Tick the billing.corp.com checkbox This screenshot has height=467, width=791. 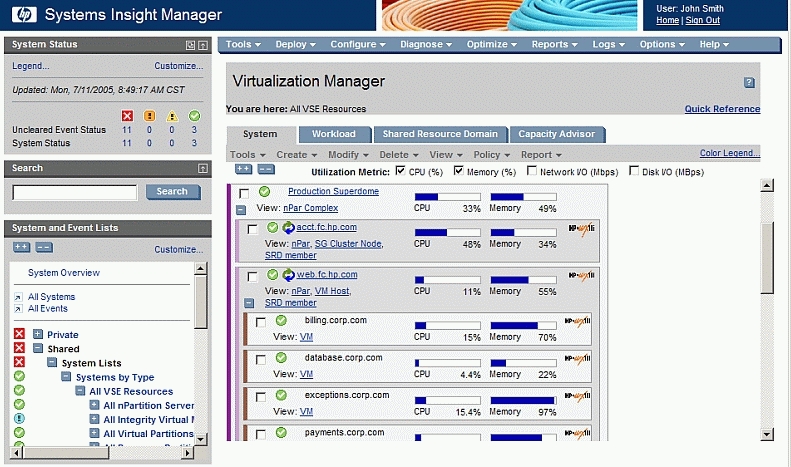tap(260, 322)
